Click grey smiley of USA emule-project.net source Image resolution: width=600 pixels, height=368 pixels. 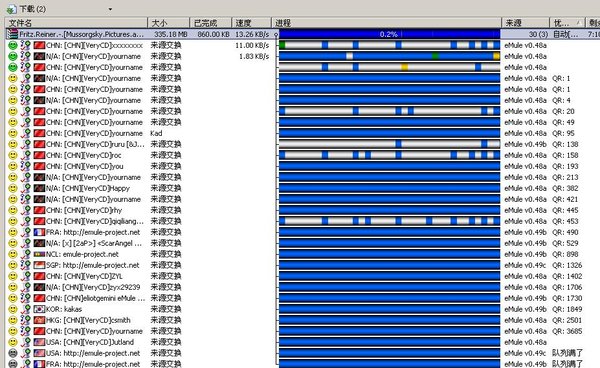click(13, 353)
